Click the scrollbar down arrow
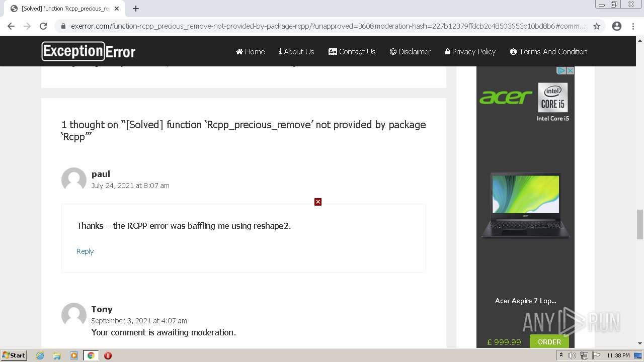Viewport: 644px width, 362px height. [640, 343]
